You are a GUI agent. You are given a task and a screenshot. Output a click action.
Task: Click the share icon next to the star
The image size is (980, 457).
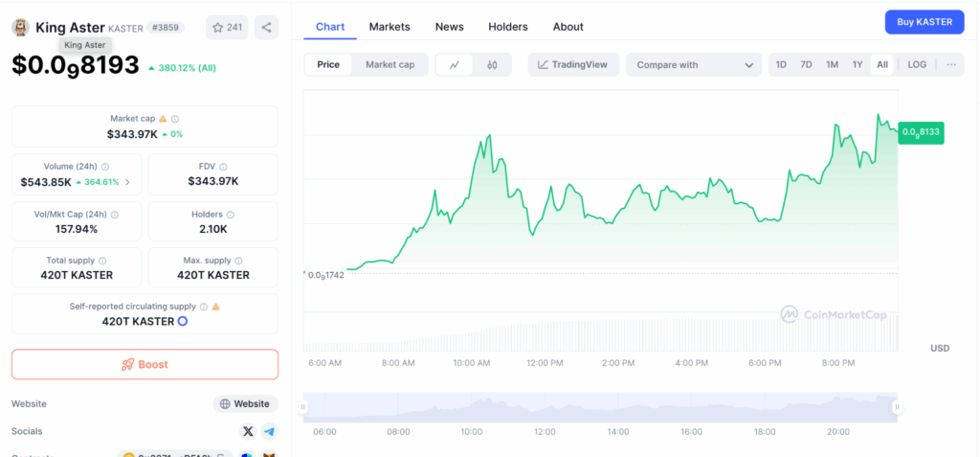[266, 28]
